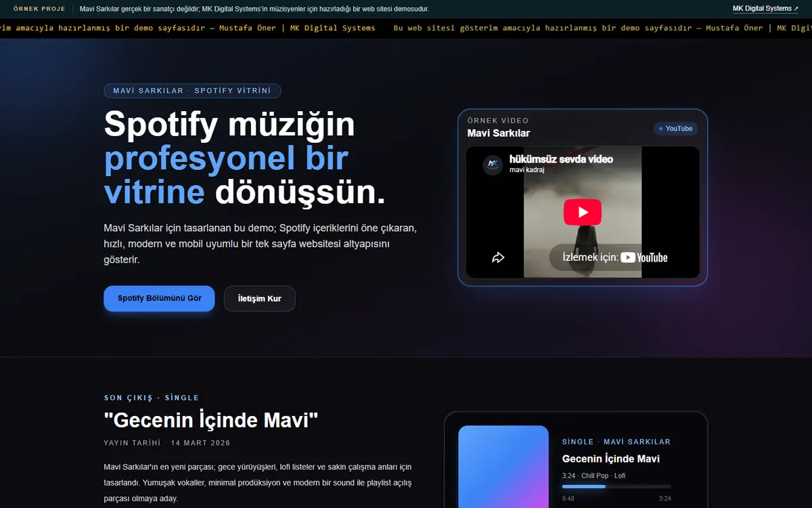Viewport: 812px width, 508px height.
Task: Click the share arrow icon in video
Action: pyautogui.click(x=498, y=257)
